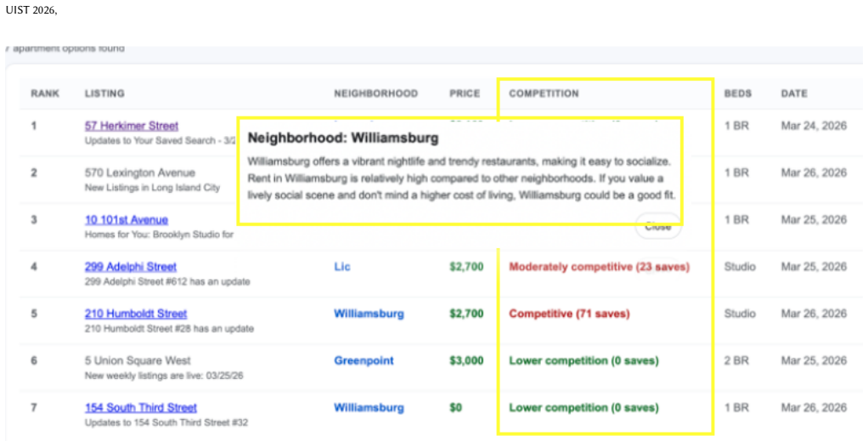The image size is (868, 441).
Task: Click the Mar 24, 2026 date cell
Action: (x=814, y=126)
